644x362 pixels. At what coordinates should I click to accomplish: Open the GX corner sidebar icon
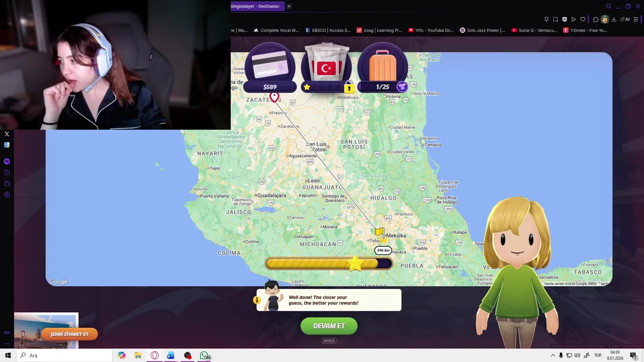coord(7,332)
